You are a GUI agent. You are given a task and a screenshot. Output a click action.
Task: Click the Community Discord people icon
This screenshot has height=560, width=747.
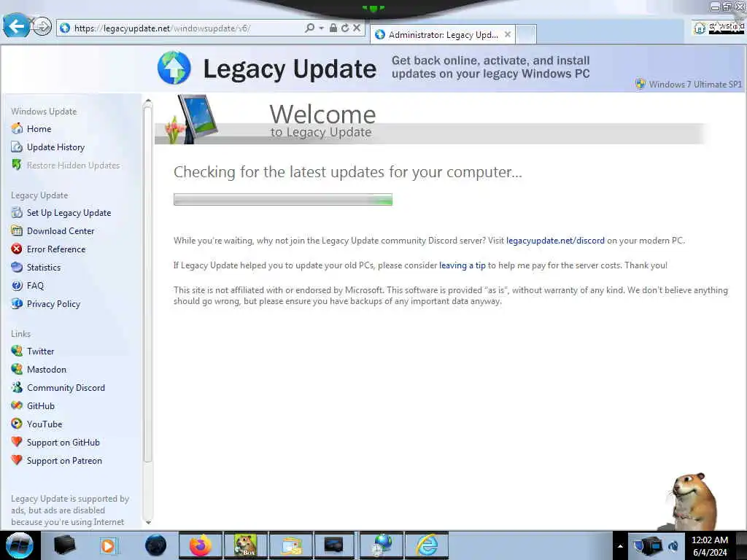pyautogui.click(x=17, y=387)
